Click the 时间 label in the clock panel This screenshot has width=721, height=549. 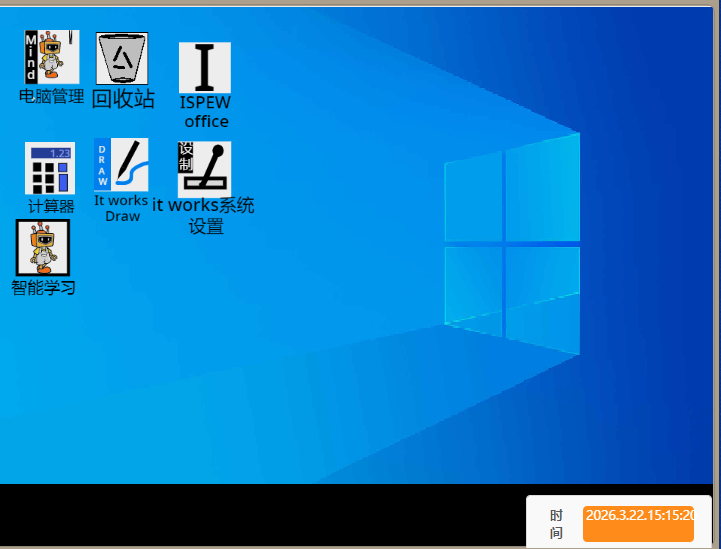(556, 523)
